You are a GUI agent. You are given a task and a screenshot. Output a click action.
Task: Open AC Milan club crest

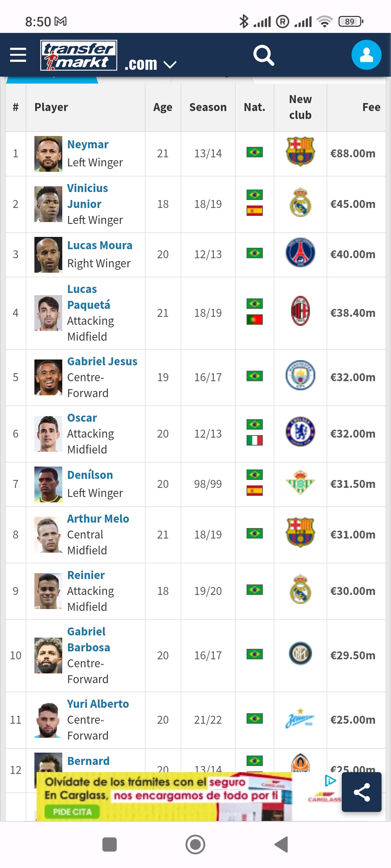300,311
